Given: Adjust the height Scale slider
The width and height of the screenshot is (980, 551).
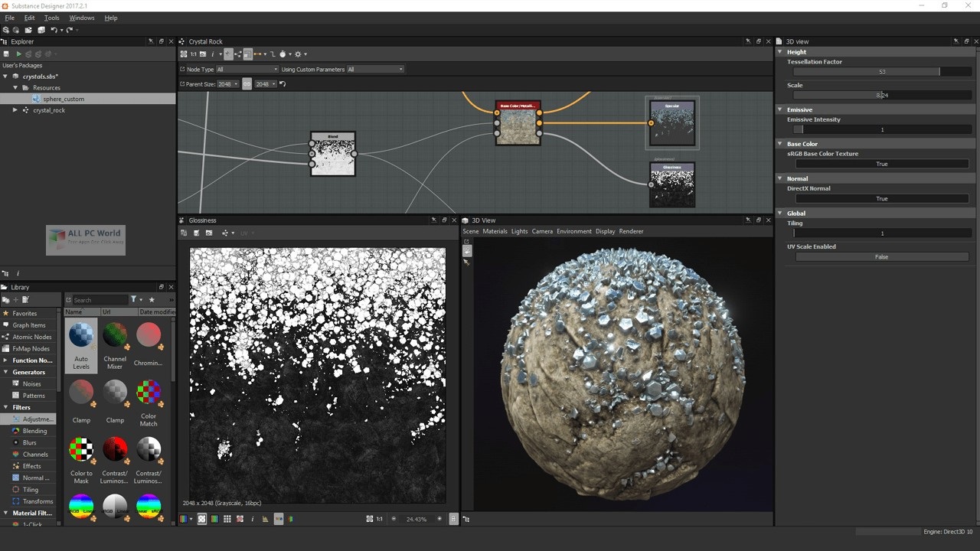Looking at the screenshot, I should [x=881, y=95].
